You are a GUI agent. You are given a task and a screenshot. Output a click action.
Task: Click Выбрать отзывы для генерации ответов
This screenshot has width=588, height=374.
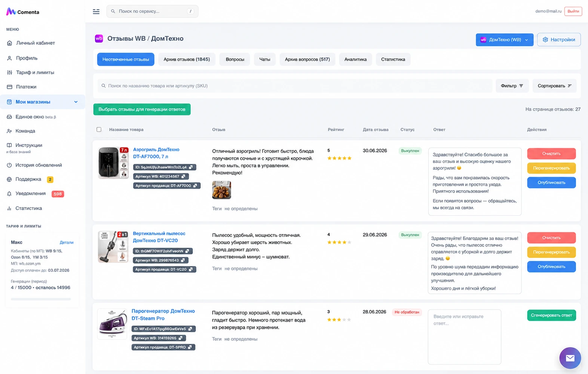coord(142,109)
